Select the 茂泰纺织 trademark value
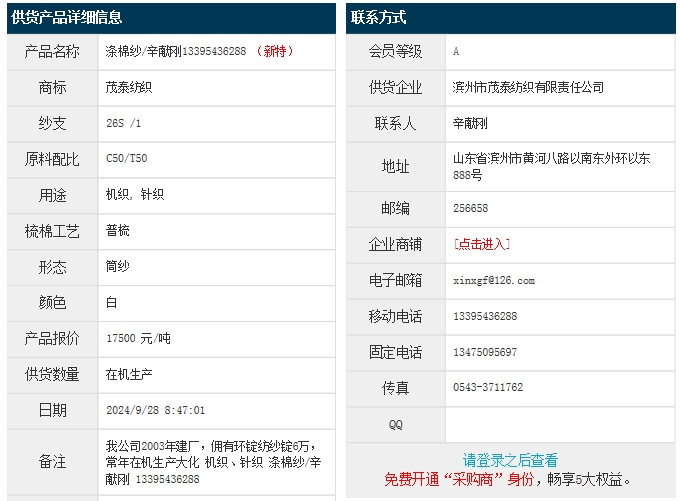This screenshot has height=501, width=680. [x=129, y=87]
